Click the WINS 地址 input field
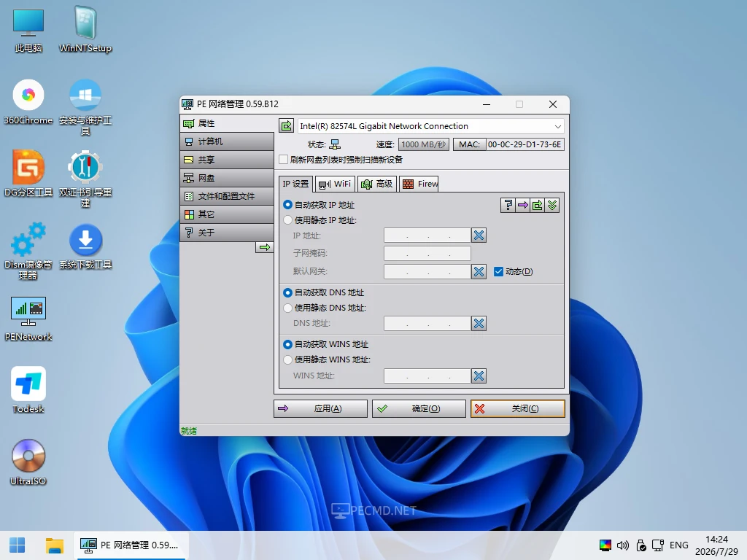This screenshot has height=560, width=747. point(427,376)
